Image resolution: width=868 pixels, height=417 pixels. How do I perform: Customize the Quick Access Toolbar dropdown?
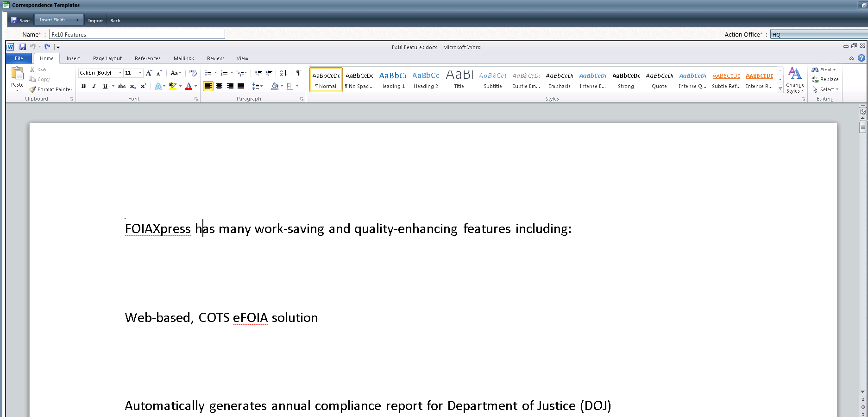(x=58, y=47)
